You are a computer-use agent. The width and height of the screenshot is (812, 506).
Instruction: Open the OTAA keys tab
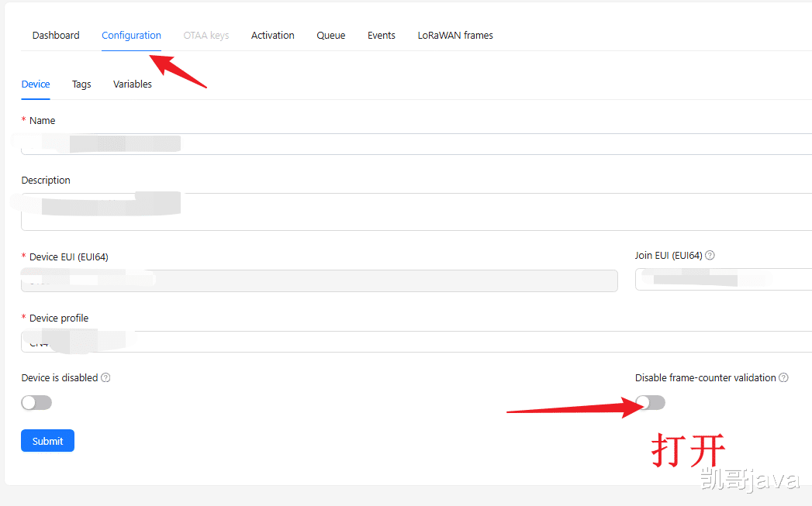click(206, 35)
